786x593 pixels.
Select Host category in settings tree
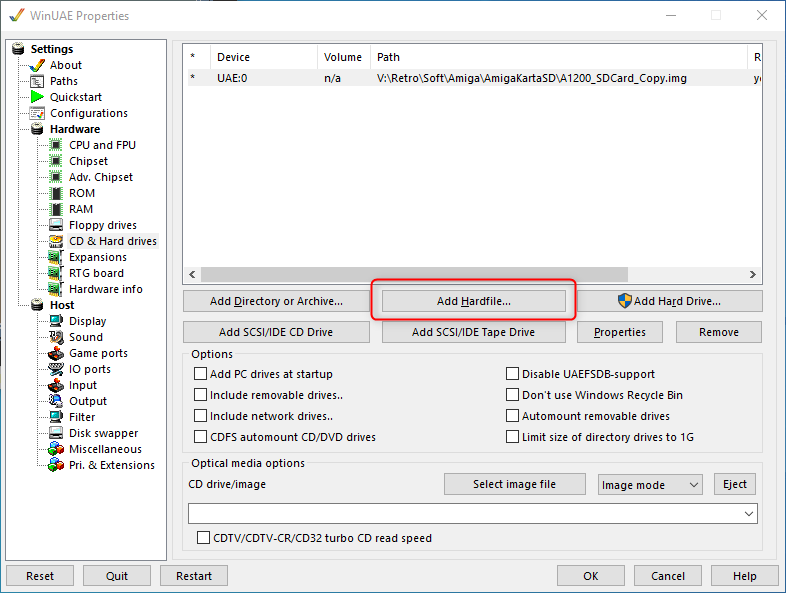tap(62, 305)
